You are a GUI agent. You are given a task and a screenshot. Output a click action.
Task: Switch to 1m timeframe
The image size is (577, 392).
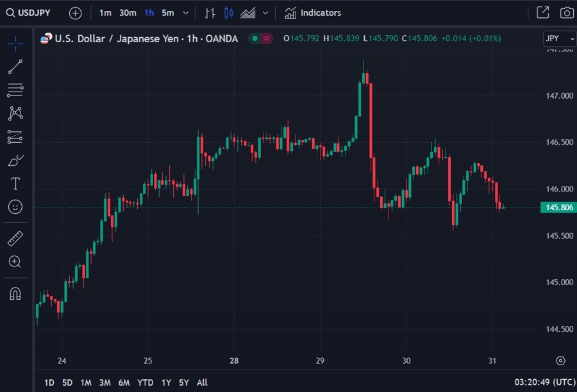pos(105,13)
